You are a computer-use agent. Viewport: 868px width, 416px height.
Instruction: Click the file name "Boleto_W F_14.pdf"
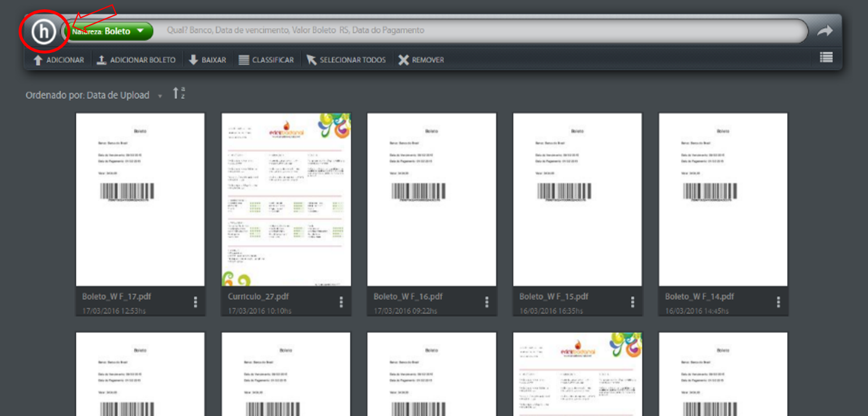tap(699, 297)
